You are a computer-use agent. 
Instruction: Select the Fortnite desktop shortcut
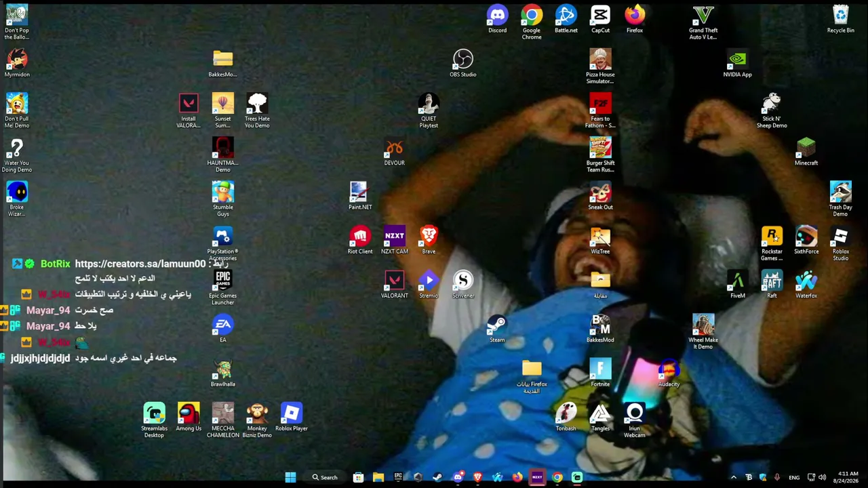(600, 373)
